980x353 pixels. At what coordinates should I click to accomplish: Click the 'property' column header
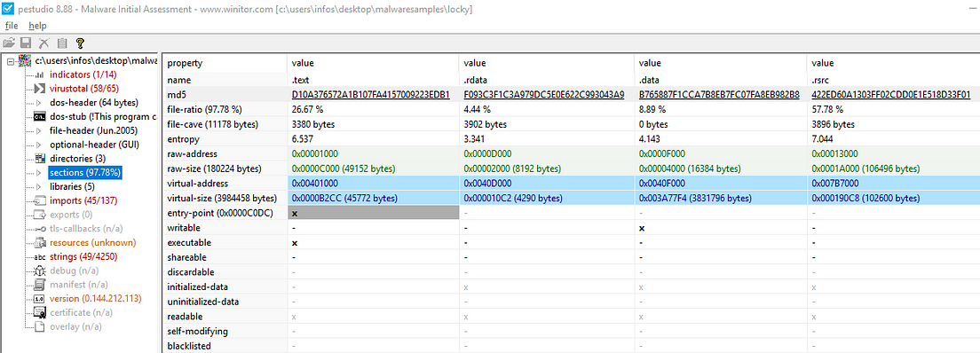(x=185, y=63)
